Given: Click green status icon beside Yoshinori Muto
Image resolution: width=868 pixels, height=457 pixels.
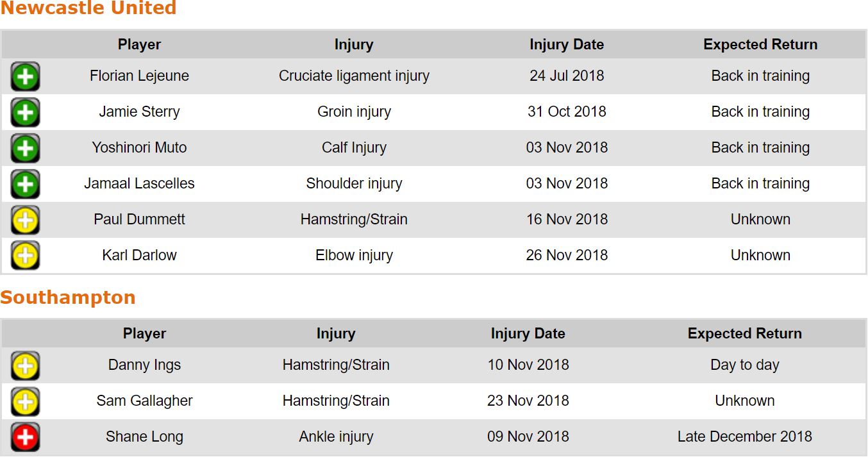Looking at the screenshot, I should coord(25,149).
